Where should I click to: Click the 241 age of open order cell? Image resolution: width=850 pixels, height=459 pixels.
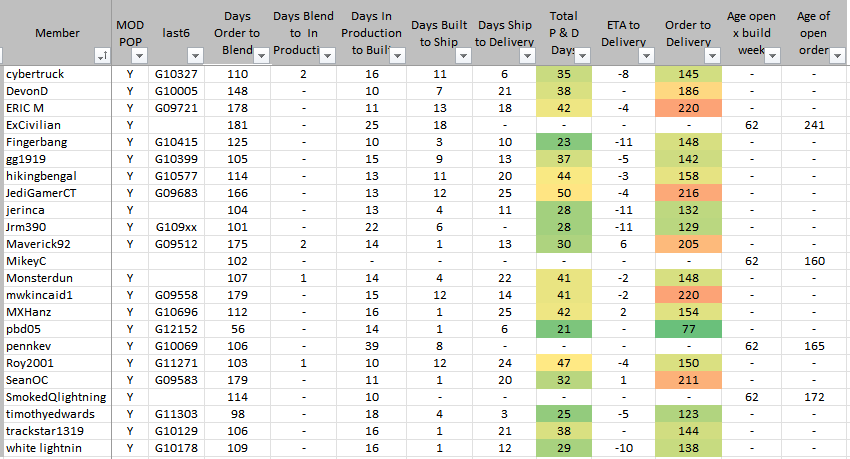(813, 125)
